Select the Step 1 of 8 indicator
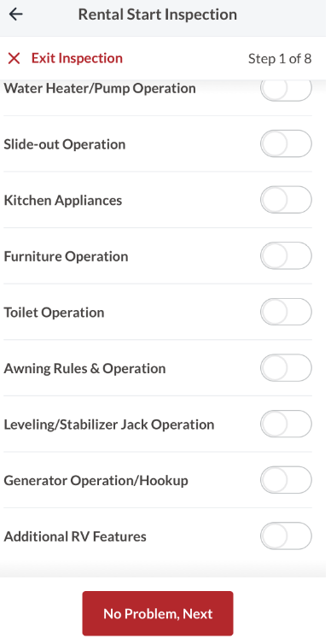 280,59
